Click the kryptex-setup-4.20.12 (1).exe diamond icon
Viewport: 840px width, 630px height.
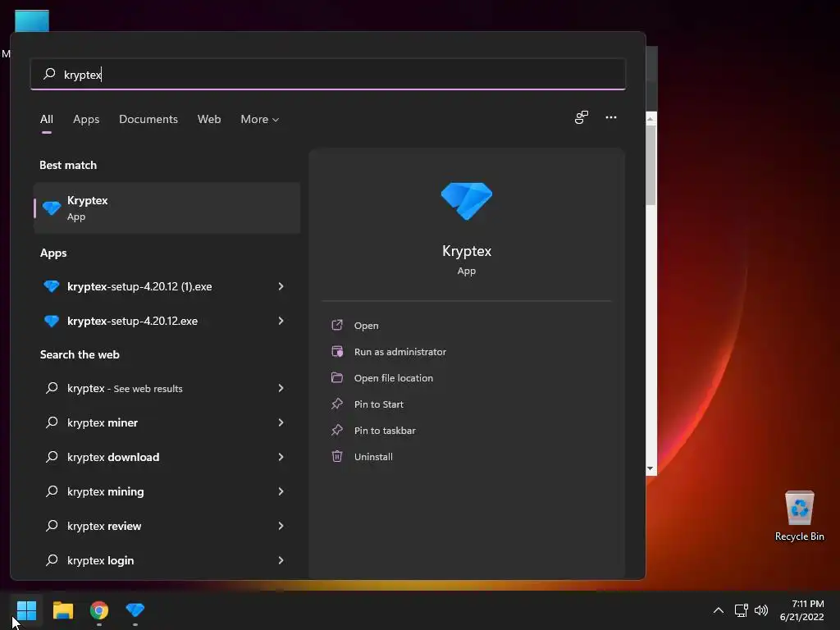[x=52, y=286]
